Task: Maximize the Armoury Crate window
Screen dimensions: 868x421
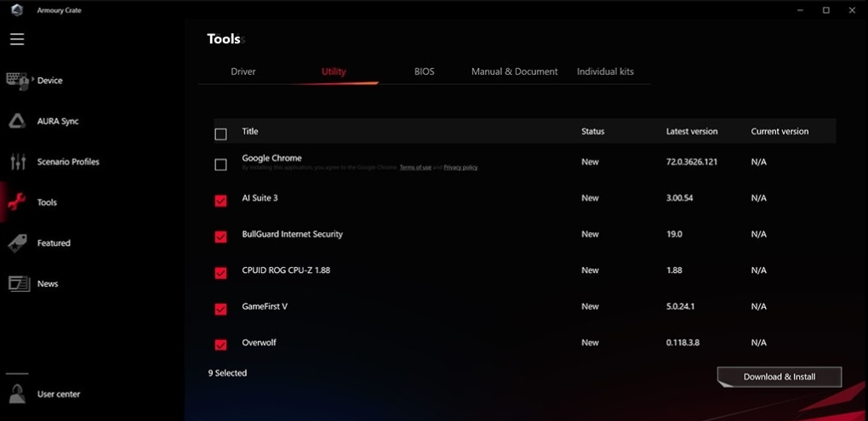Action: (x=826, y=10)
